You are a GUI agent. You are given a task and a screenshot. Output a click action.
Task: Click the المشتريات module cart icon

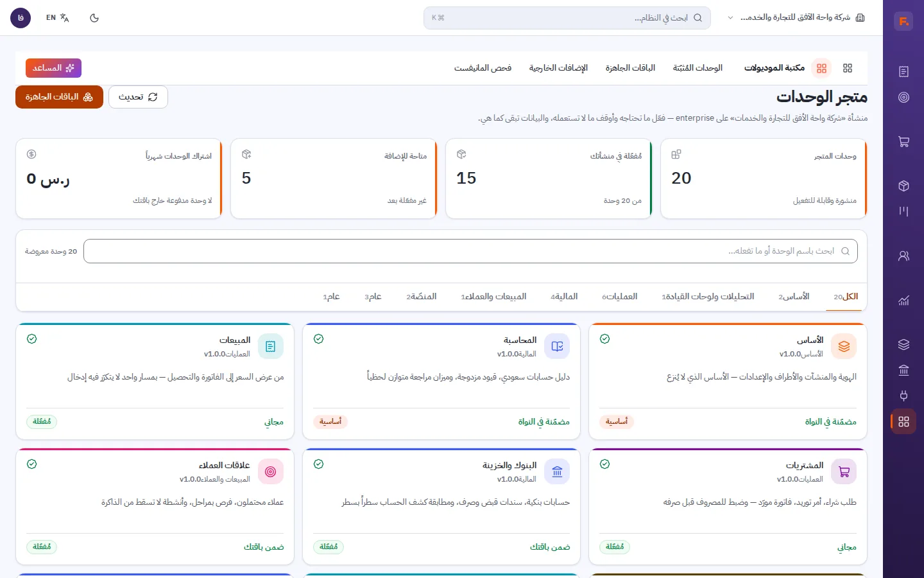[x=844, y=471]
